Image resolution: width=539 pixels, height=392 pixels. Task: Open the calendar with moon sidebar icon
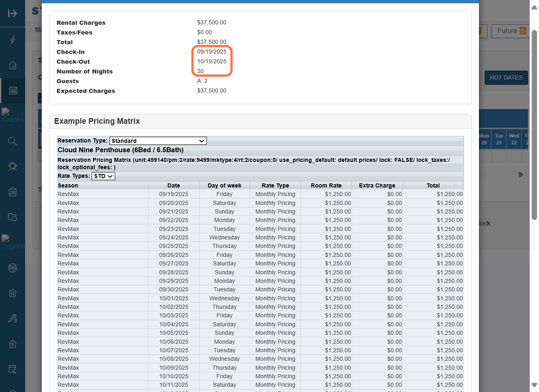(13, 369)
